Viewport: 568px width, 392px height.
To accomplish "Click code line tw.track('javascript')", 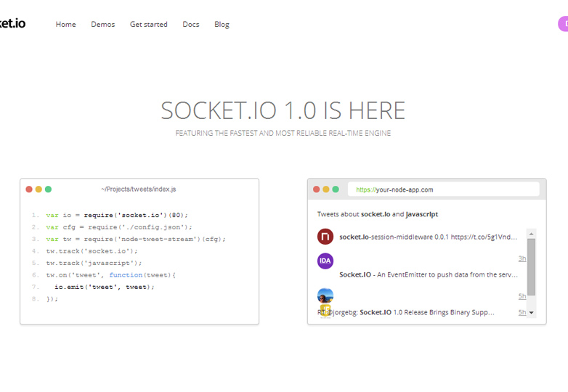I will coord(94,263).
